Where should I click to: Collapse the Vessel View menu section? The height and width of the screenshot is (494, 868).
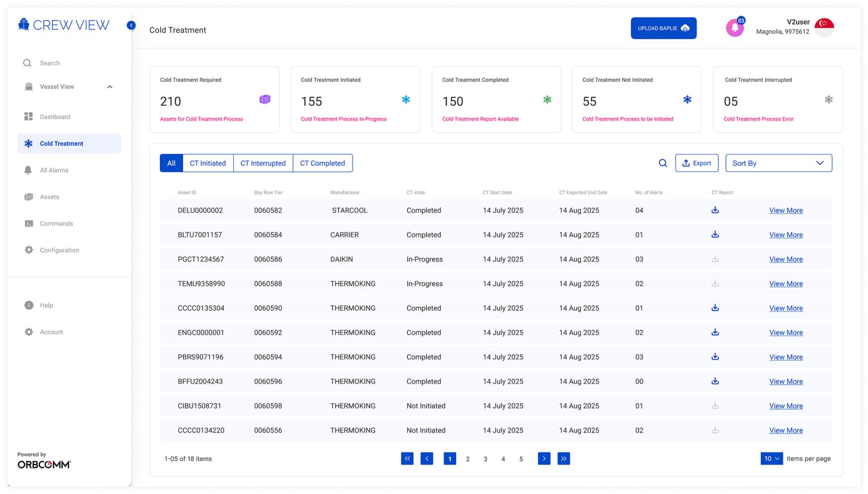(x=110, y=87)
